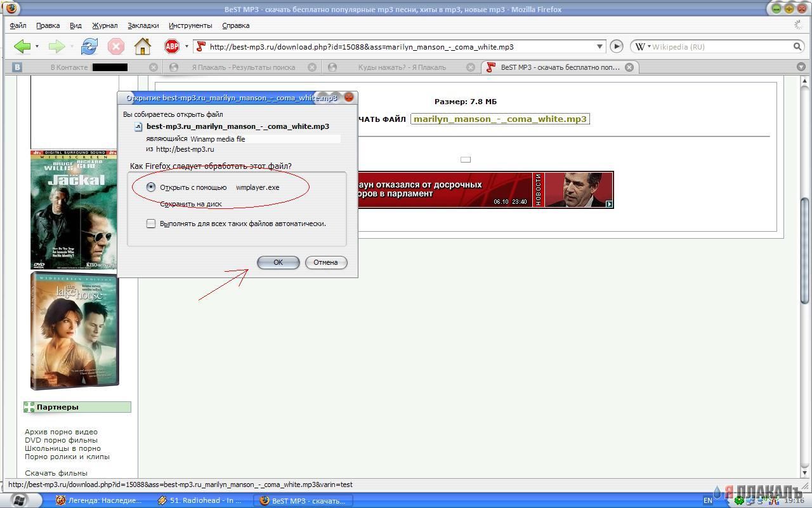The image size is (812, 508).
Task: Click the EN language indicator
Action: click(708, 500)
